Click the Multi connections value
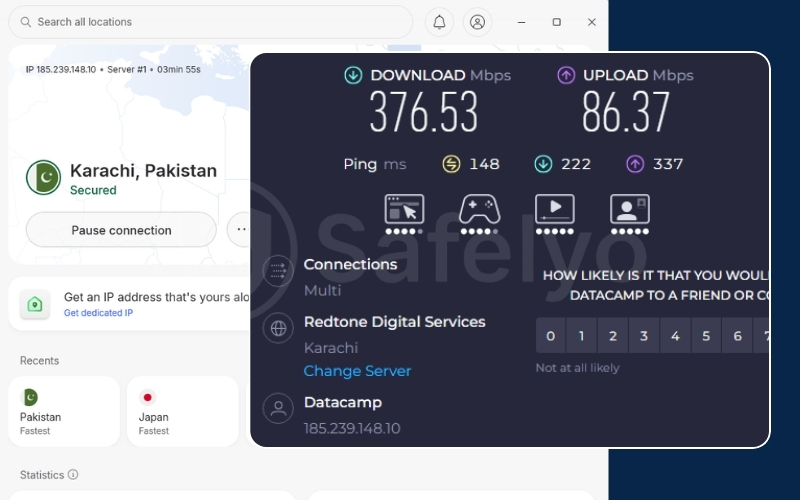The image size is (800, 500). [322, 290]
